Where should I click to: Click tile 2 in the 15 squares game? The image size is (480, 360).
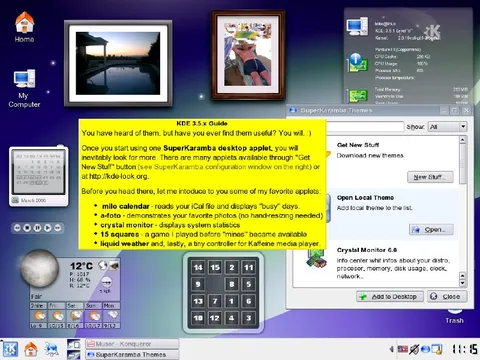(x=232, y=267)
